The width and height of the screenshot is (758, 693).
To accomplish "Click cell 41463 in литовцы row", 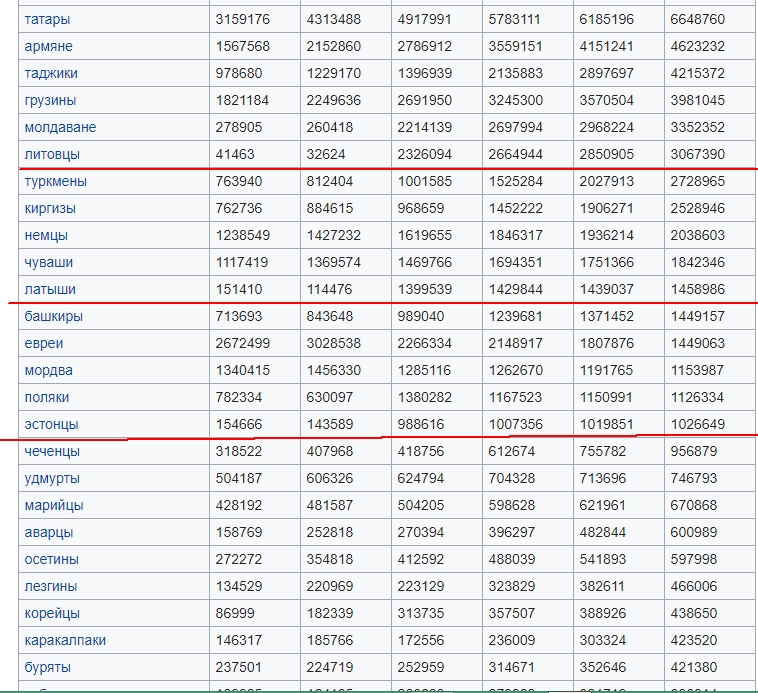I will point(234,155).
